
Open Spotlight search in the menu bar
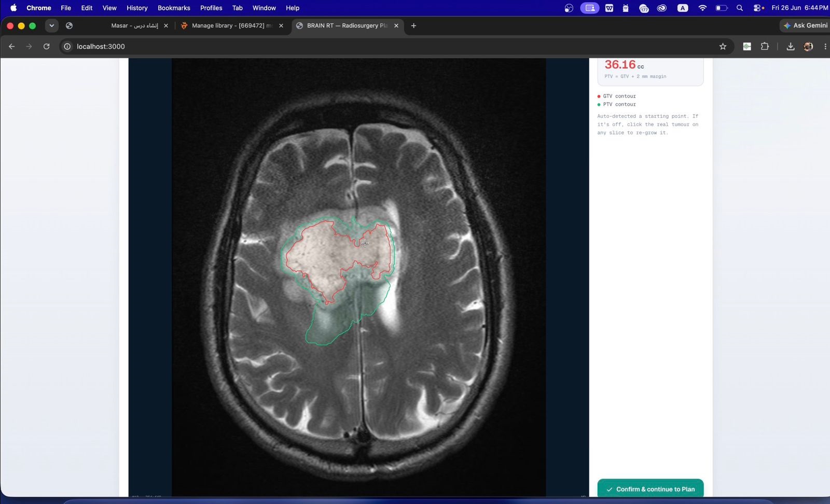pyautogui.click(x=740, y=8)
